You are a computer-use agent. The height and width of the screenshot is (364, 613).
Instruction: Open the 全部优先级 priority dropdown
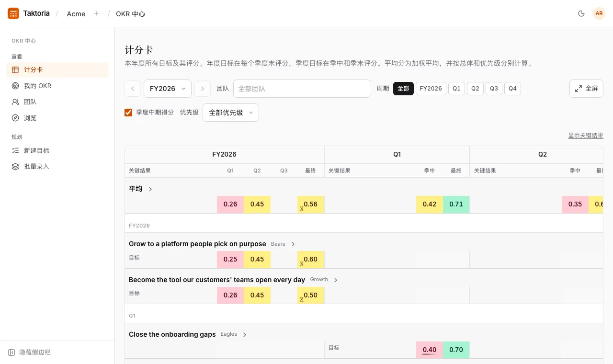click(x=231, y=113)
